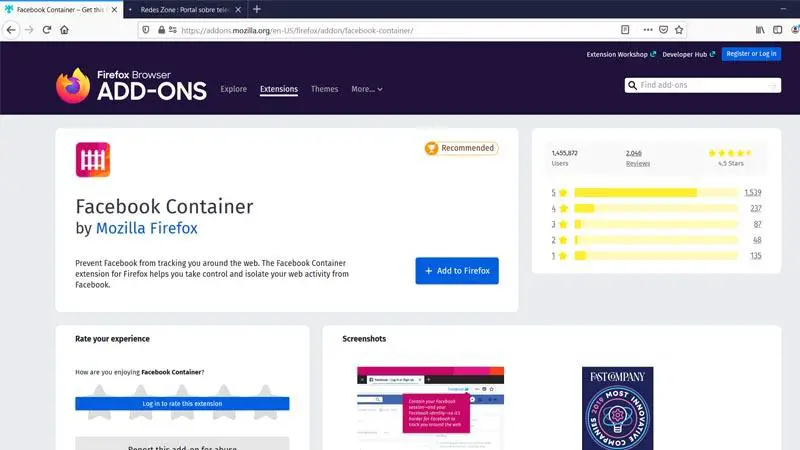Image resolution: width=800 pixels, height=450 pixels.
Task: Open site permissions icon in address bar
Action: (173, 30)
